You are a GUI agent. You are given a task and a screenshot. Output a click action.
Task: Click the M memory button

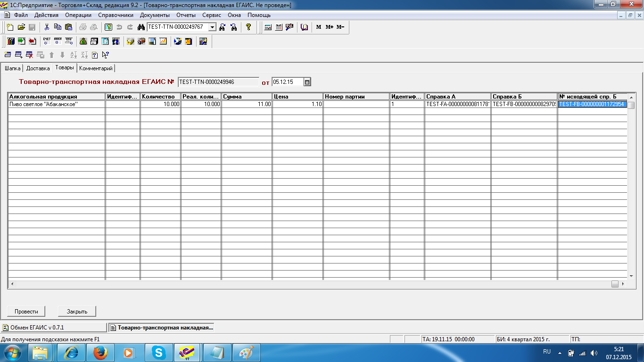pyautogui.click(x=319, y=27)
